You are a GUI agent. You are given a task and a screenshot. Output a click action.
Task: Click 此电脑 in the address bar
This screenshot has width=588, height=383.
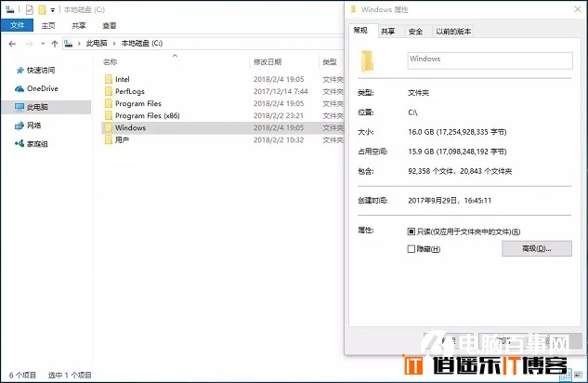[97, 43]
